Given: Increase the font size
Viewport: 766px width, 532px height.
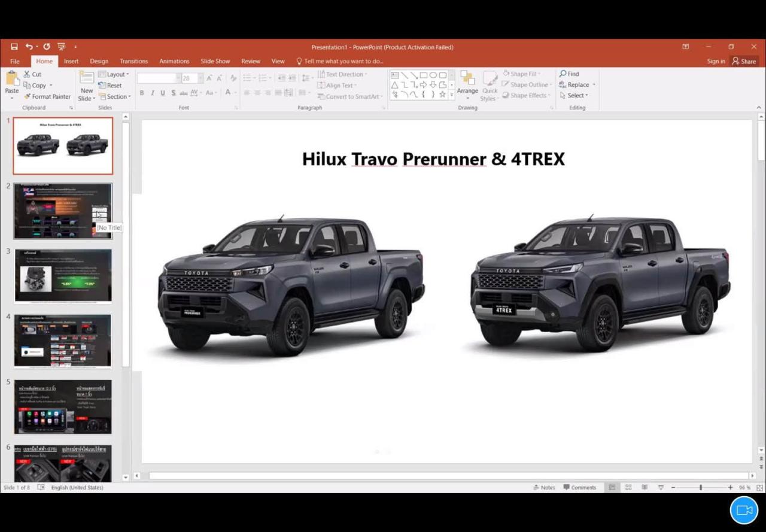Looking at the screenshot, I should (209, 78).
